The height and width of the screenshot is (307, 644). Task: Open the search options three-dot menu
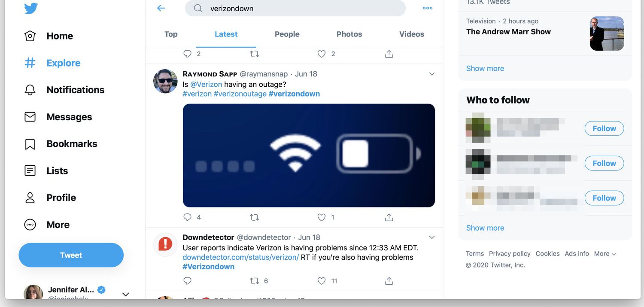click(427, 8)
